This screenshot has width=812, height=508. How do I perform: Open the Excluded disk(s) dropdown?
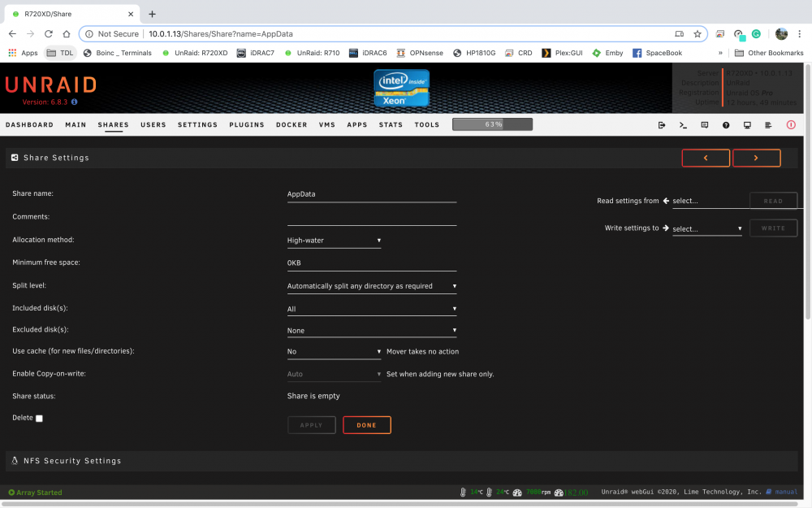[372, 330]
